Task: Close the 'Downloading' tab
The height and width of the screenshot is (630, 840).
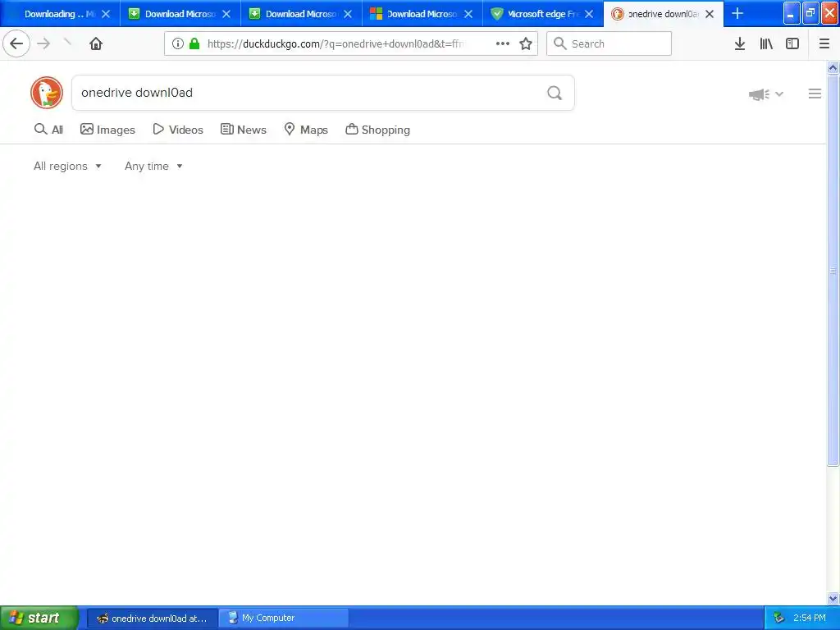Action: (x=106, y=14)
